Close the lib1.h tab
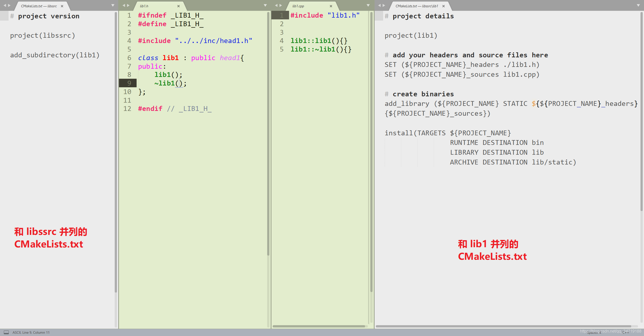This screenshot has height=336, width=644. click(x=178, y=6)
